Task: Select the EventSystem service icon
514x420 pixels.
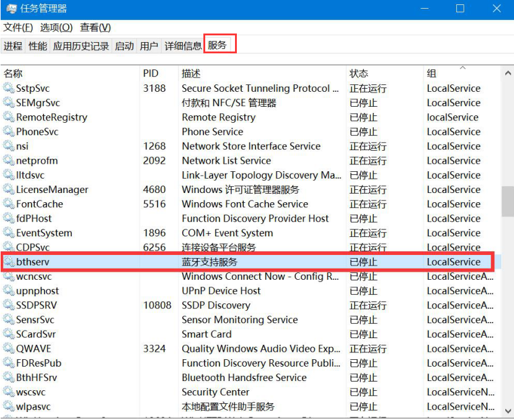Action: (x=7, y=233)
